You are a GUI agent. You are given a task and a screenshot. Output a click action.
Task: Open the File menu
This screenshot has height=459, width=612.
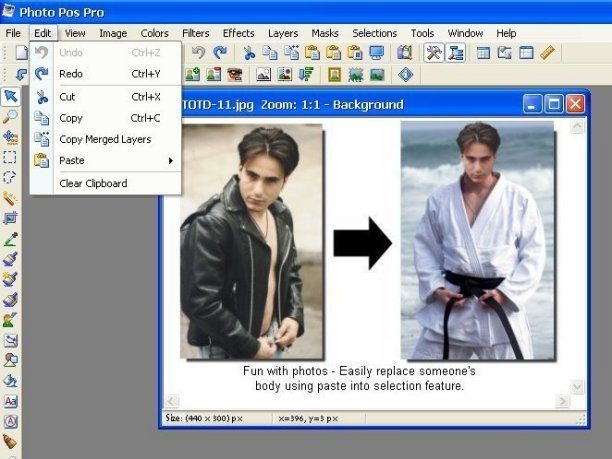13,33
